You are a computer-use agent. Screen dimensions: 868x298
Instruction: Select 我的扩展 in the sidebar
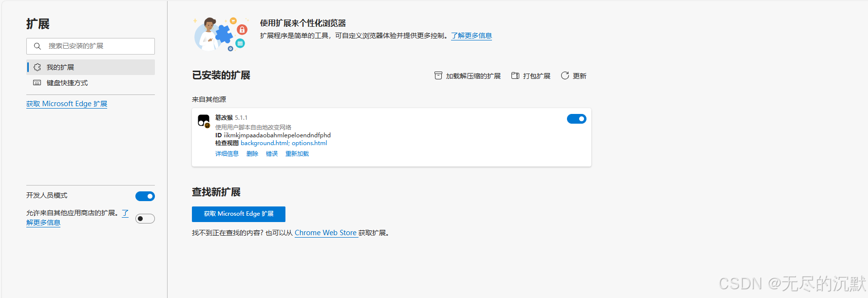[x=91, y=67]
